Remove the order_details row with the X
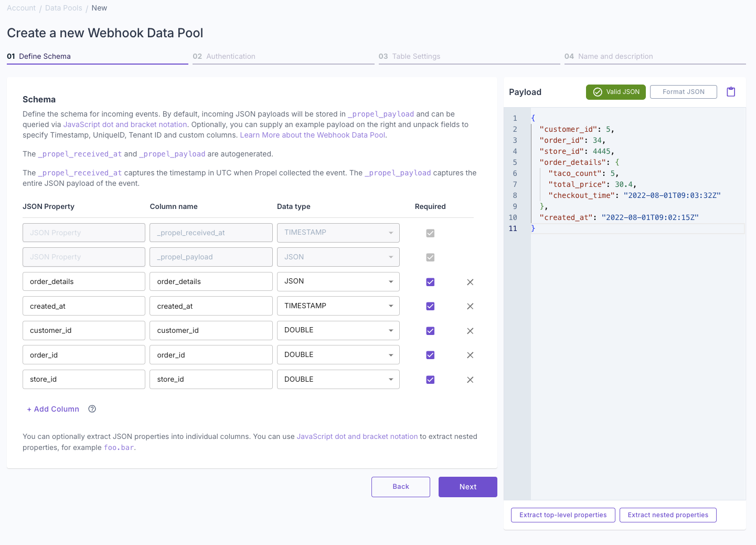Viewport: 756px width, 545px height. pyautogui.click(x=470, y=282)
